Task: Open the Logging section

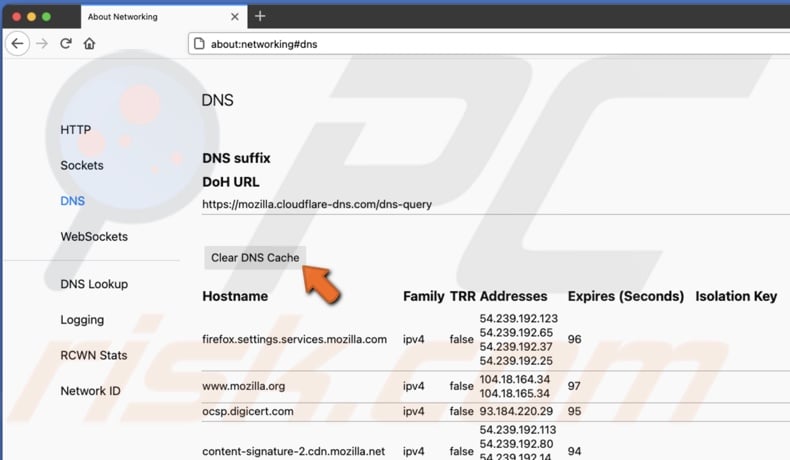Action: tap(82, 320)
